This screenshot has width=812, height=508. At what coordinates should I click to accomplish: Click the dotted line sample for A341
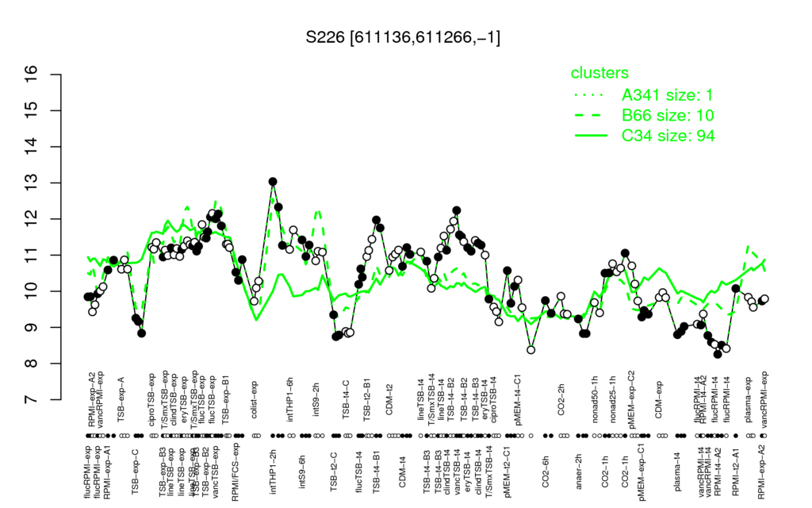pyautogui.click(x=591, y=95)
